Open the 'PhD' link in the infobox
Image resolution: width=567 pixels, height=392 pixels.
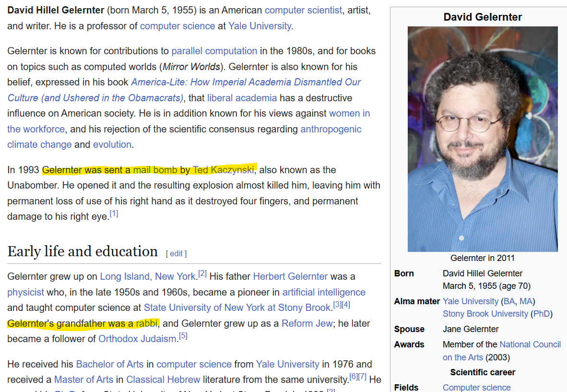pyautogui.click(x=541, y=314)
